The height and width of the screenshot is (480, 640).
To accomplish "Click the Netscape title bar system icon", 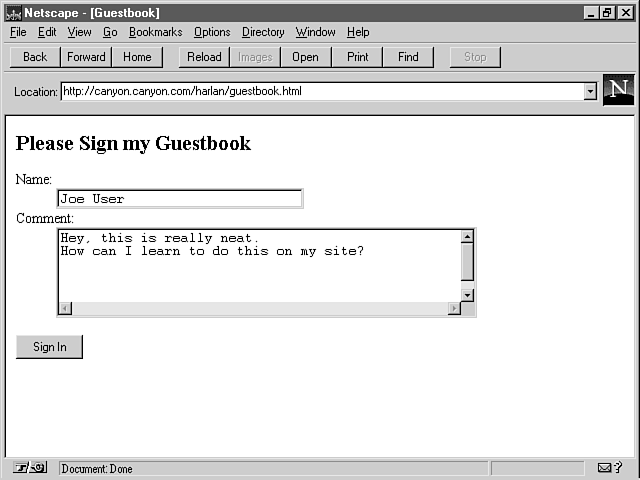I will pos(13,13).
